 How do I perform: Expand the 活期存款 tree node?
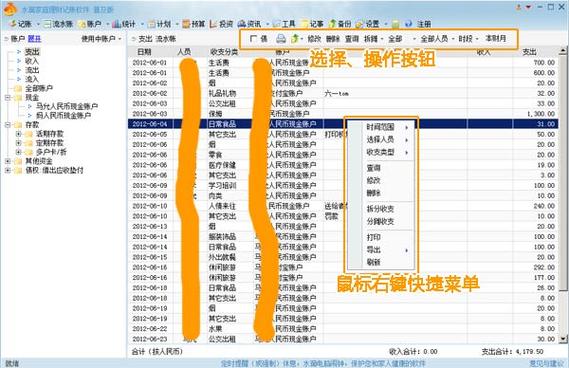pyautogui.click(x=18, y=134)
